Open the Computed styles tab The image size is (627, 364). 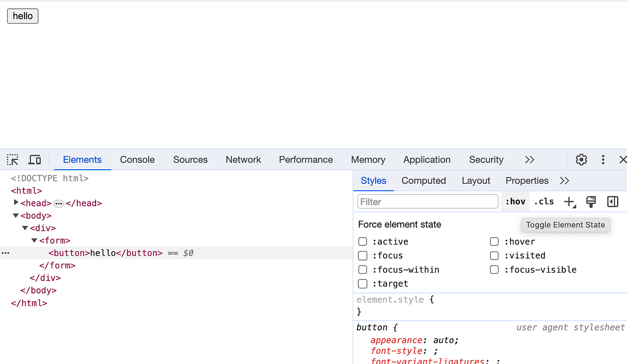423,181
